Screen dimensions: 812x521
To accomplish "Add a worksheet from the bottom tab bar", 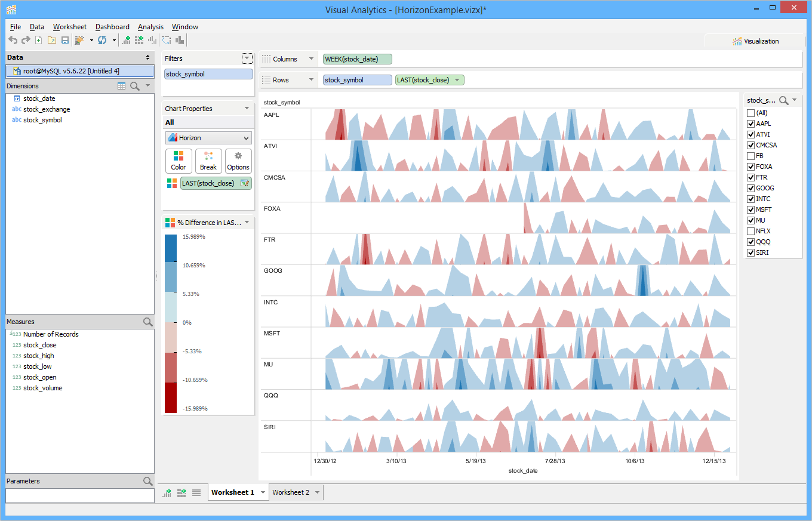I will pyautogui.click(x=167, y=492).
